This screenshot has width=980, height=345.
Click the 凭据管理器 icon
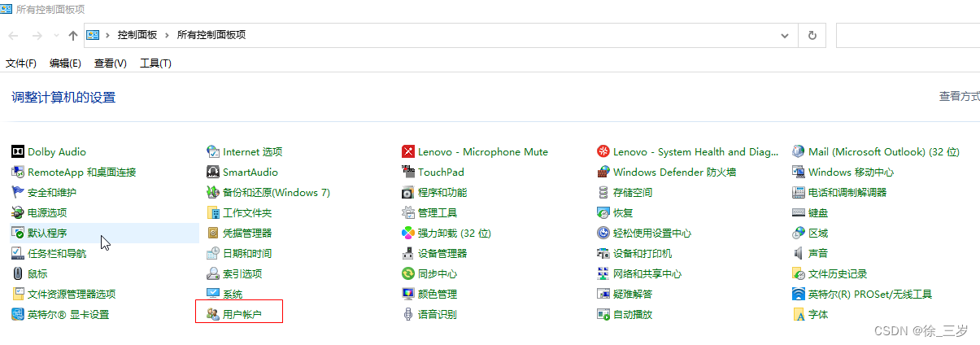coord(213,233)
